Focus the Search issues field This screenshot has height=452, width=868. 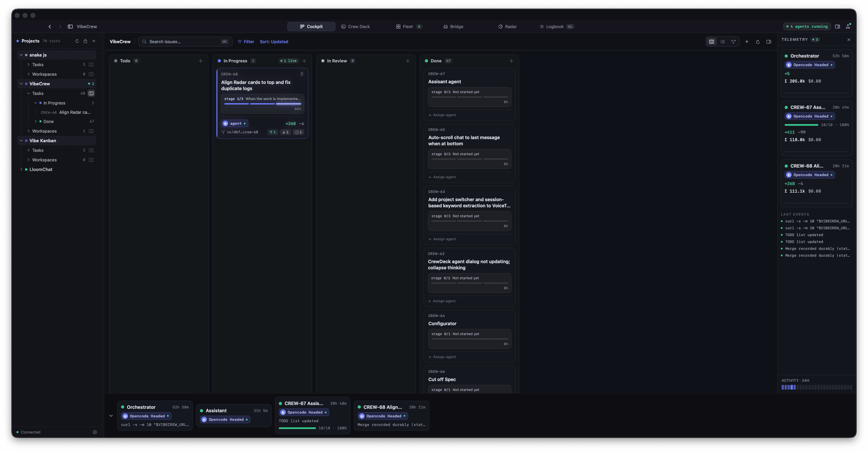click(x=185, y=41)
